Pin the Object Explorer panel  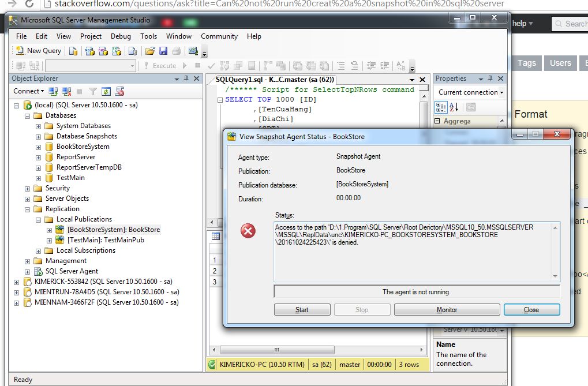click(x=186, y=78)
